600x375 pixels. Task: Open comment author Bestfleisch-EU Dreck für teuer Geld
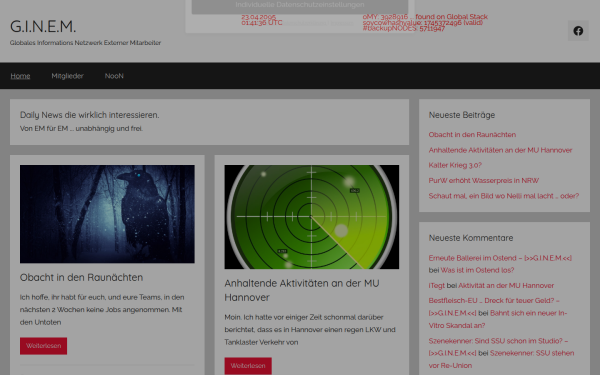pos(494,307)
